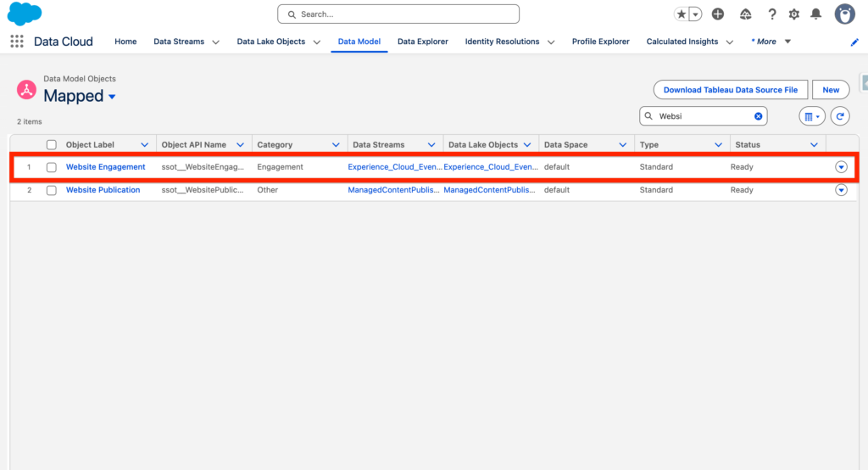Open the Website Engagement object link
Image resolution: width=868 pixels, height=470 pixels.
tap(105, 167)
